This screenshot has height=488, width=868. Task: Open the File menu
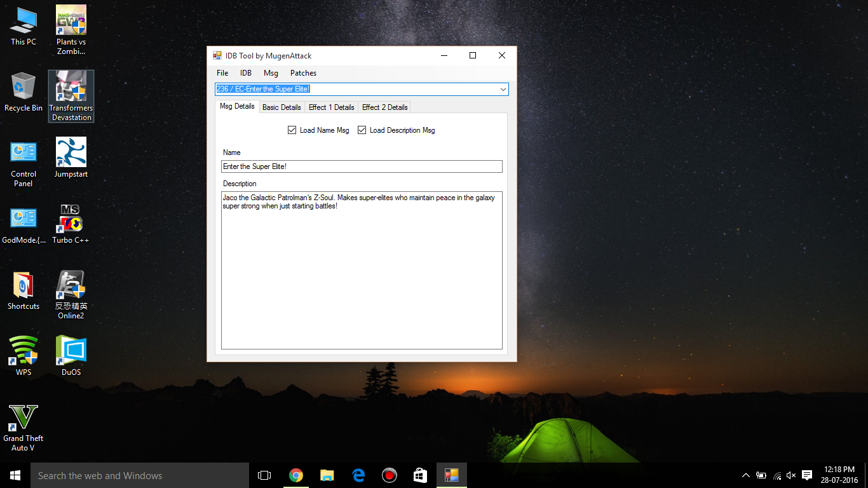click(x=222, y=73)
